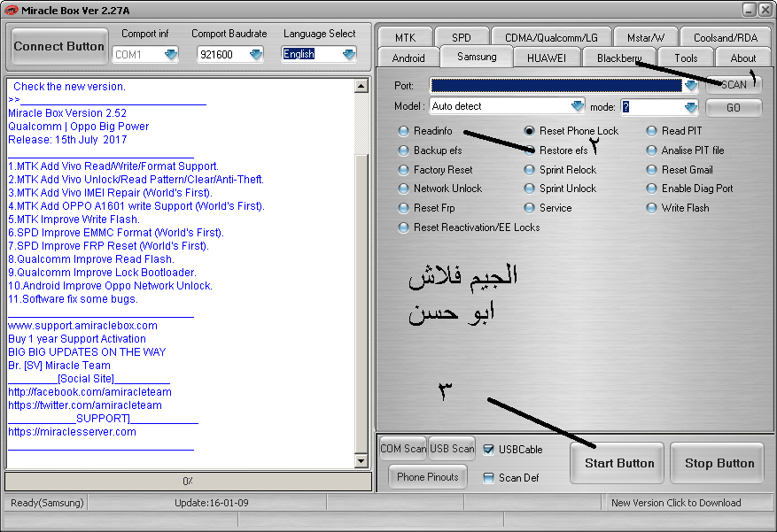Click the USB Scan button

[452, 449]
